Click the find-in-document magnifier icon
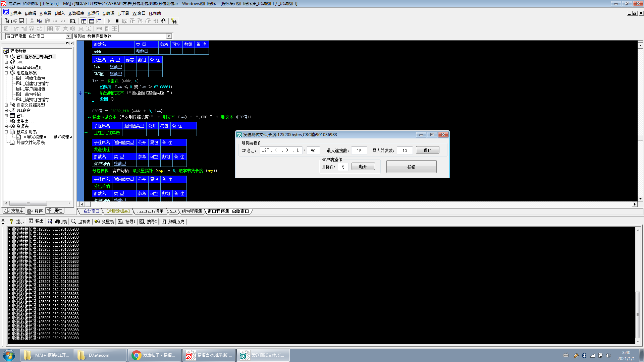 click(73, 21)
